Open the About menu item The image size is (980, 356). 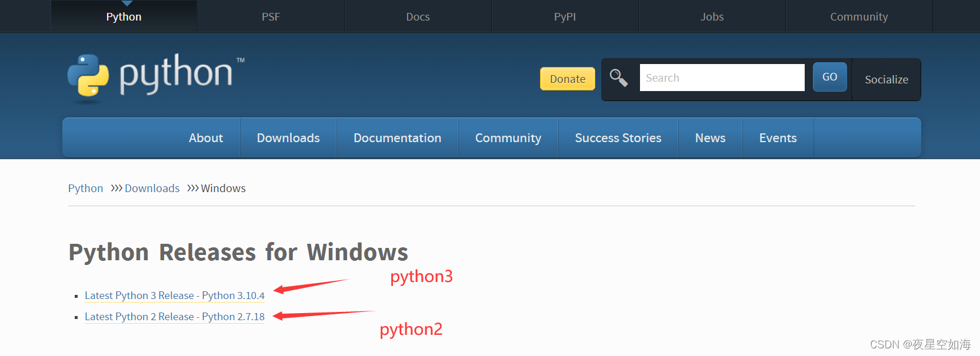(x=206, y=137)
